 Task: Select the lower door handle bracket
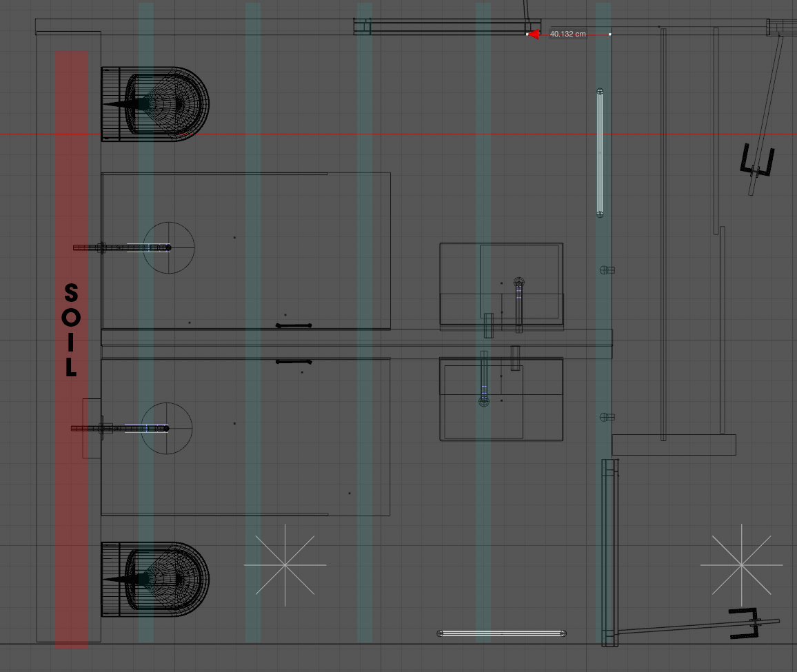745,624
